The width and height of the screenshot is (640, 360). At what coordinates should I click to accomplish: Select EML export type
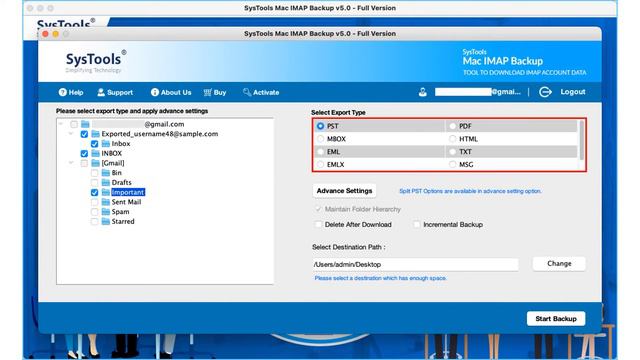(x=320, y=151)
